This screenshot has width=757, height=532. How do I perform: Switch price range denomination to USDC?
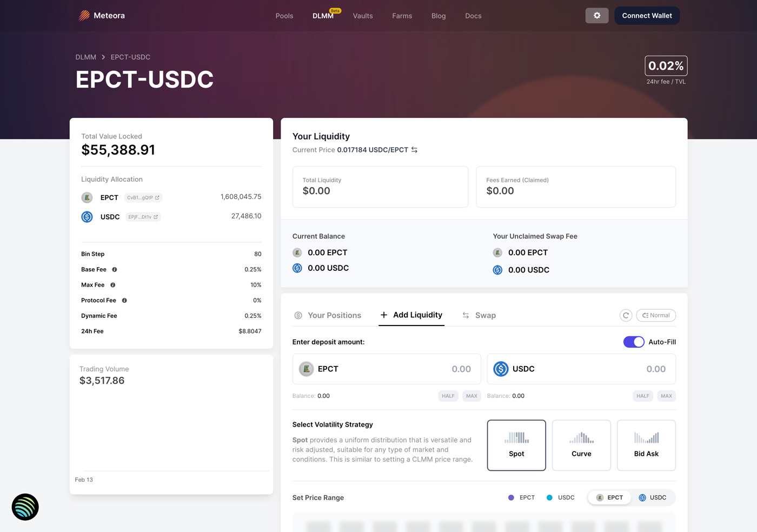point(653,497)
